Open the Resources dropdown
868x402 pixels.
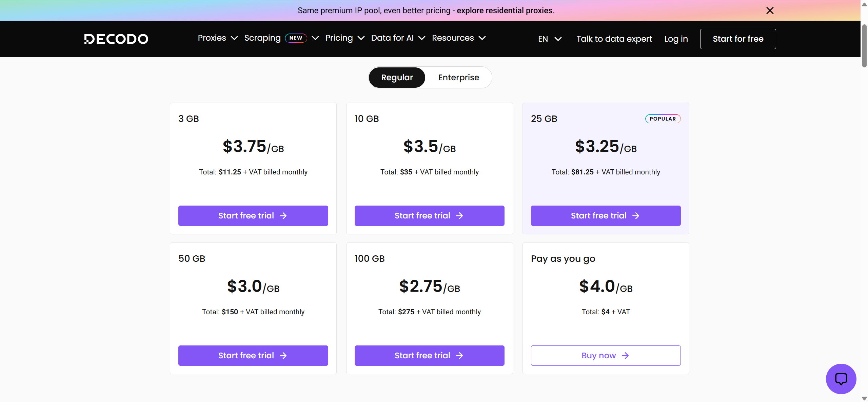tap(459, 38)
